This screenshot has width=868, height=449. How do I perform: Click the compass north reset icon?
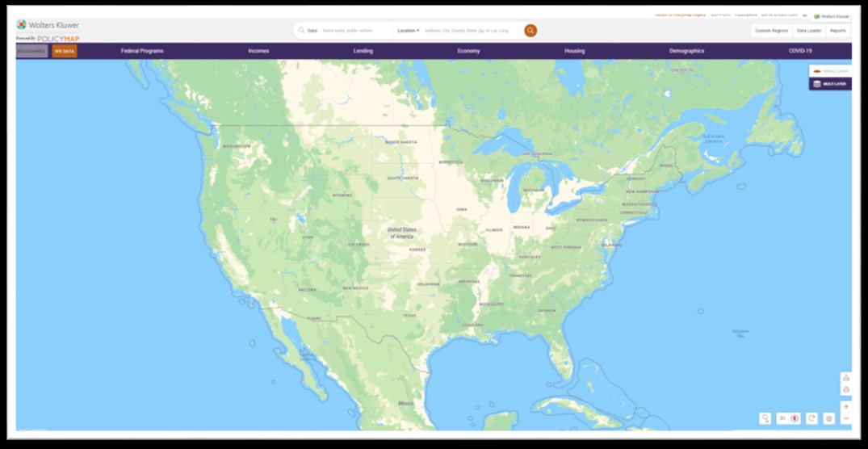[795, 418]
